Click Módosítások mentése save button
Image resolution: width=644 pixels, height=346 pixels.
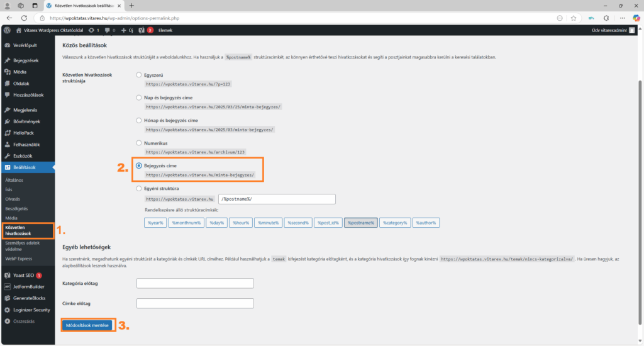[x=88, y=325]
